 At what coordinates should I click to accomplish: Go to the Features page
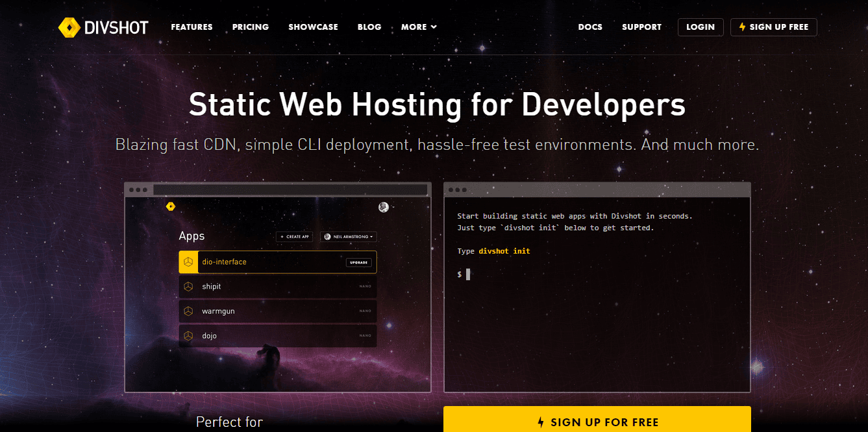pyautogui.click(x=192, y=27)
